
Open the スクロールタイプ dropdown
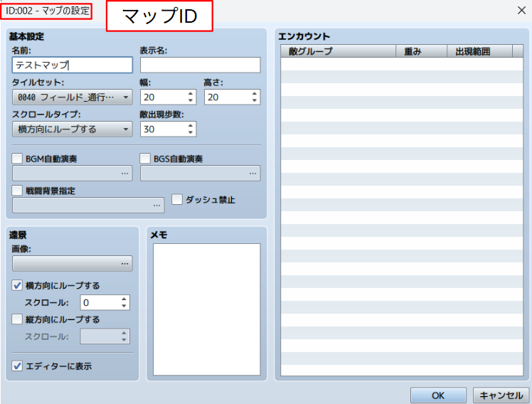73,129
